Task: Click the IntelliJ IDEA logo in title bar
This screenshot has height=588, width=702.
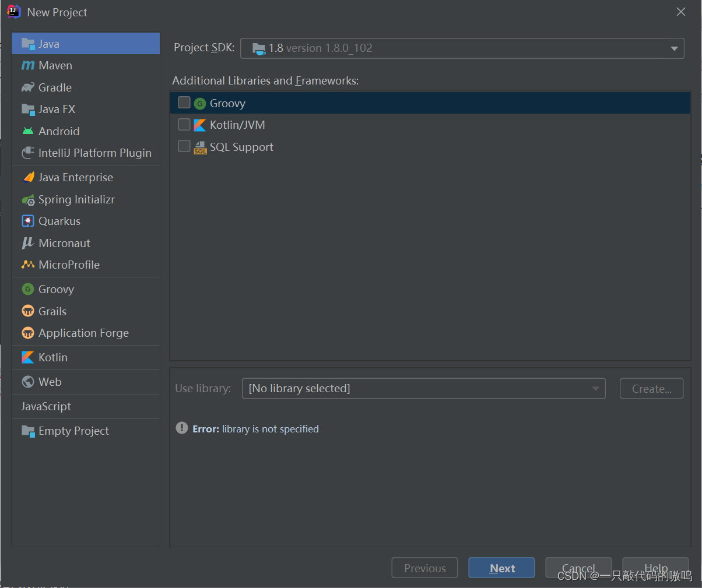Action: tap(13, 12)
